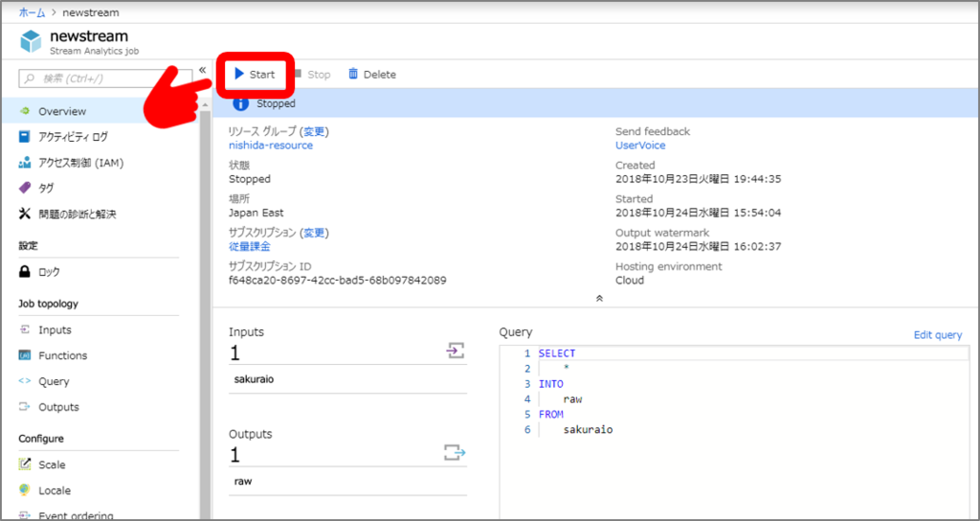The image size is (980, 521).
Task: Click the Functions icon in the sidebar
Action: pos(25,355)
